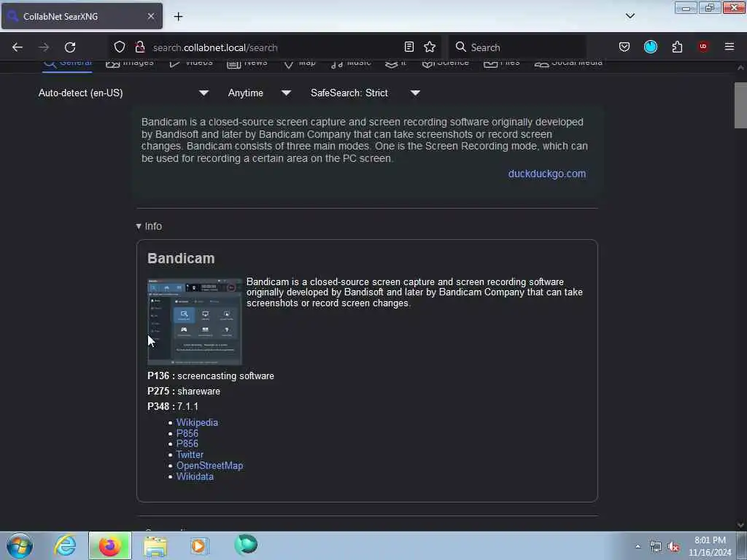Open the first P856 link below Wikipedia
Screen dimensions: 747x560
tap(187, 433)
